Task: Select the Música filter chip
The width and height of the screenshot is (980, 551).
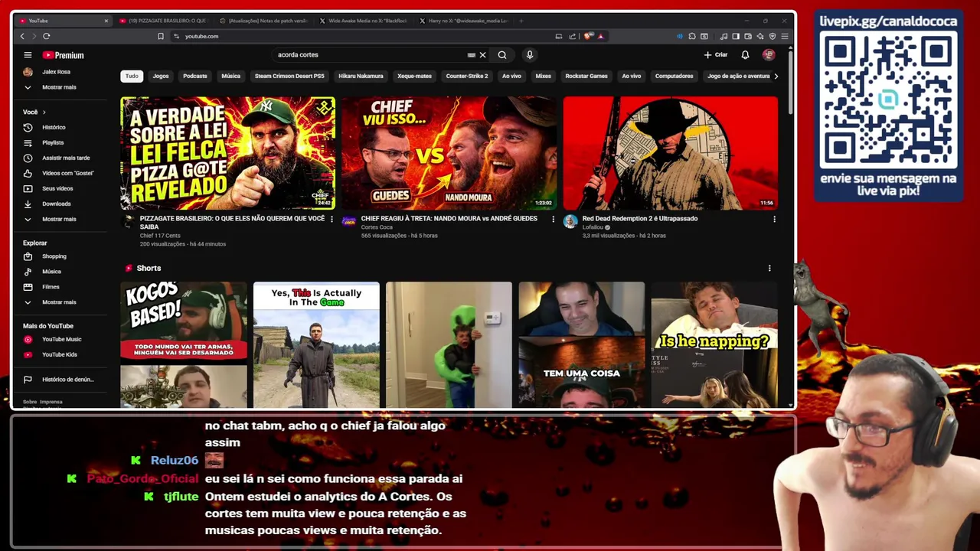Action: 230,76
